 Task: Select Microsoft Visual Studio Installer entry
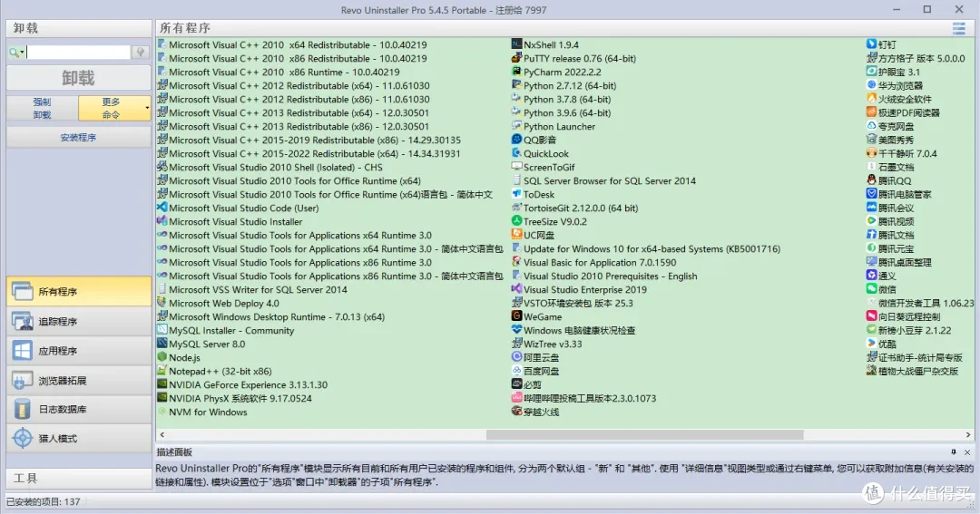[230, 221]
